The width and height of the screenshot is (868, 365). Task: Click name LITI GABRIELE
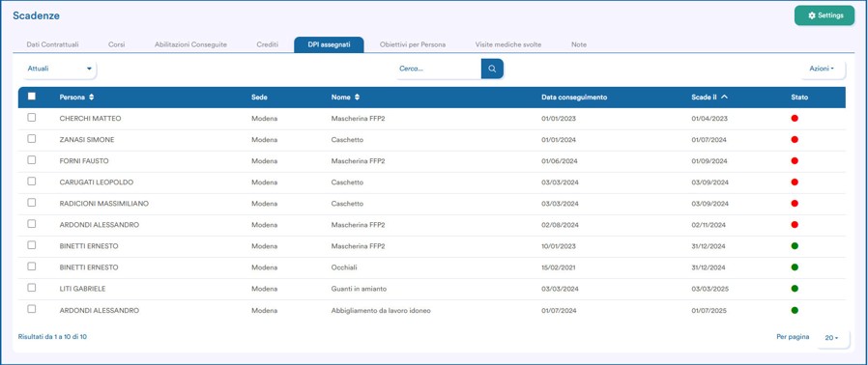[x=82, y=289]
